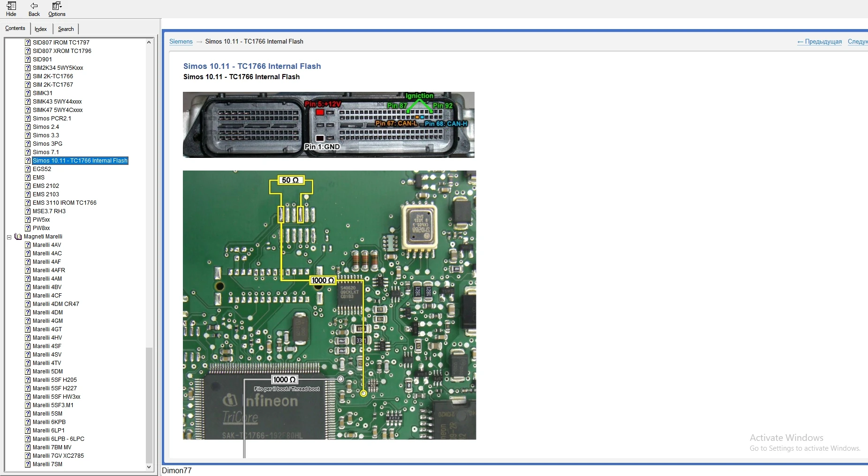
Task: Click the help icon beside Simos 7.1
Action: pos(28,152)
